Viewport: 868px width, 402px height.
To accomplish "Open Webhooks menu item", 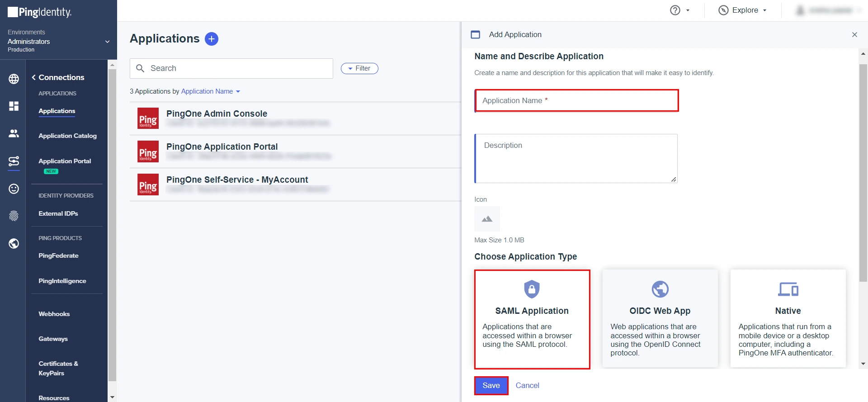I will pos(54,314).
